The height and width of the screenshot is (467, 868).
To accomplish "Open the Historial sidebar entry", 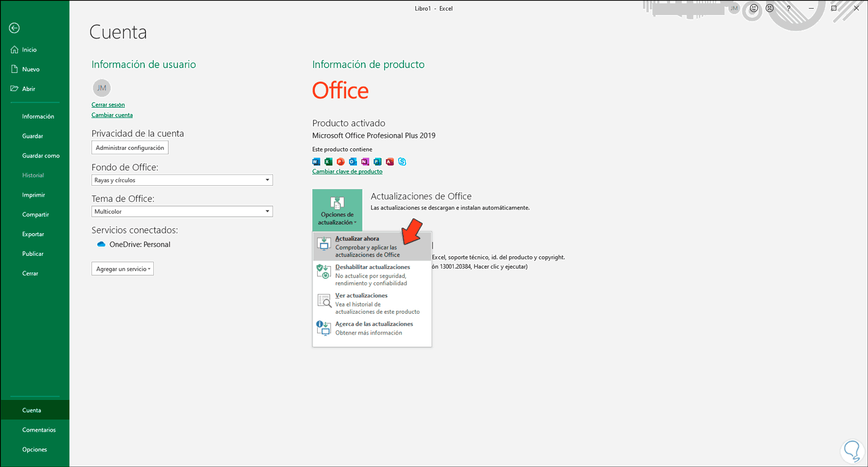I will point(35,175).
